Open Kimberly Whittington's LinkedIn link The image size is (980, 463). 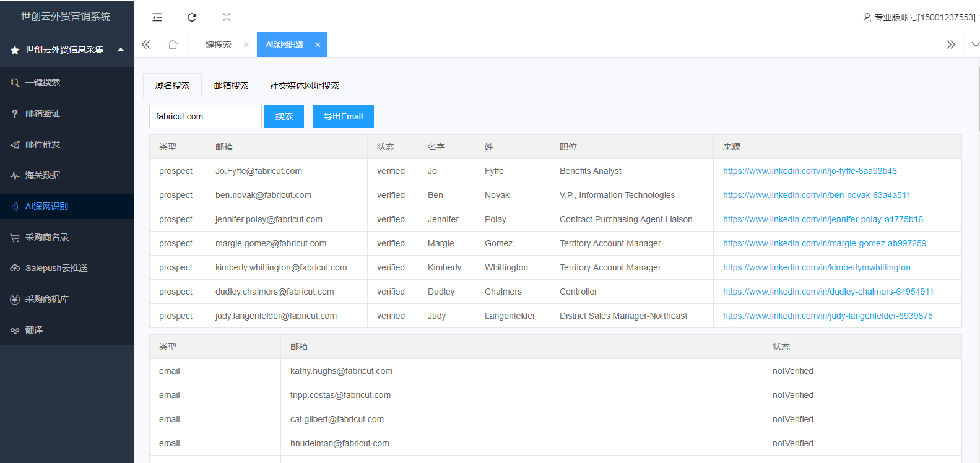[817, 267]
